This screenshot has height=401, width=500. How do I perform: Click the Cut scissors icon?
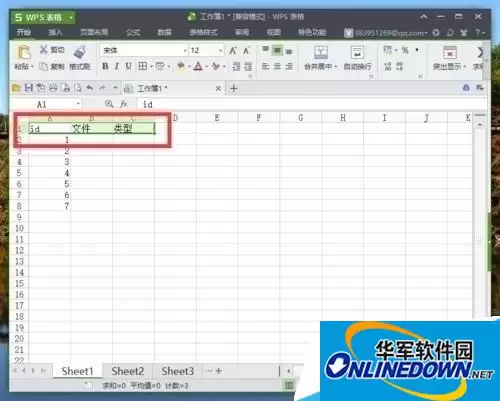tap(44, 50)
